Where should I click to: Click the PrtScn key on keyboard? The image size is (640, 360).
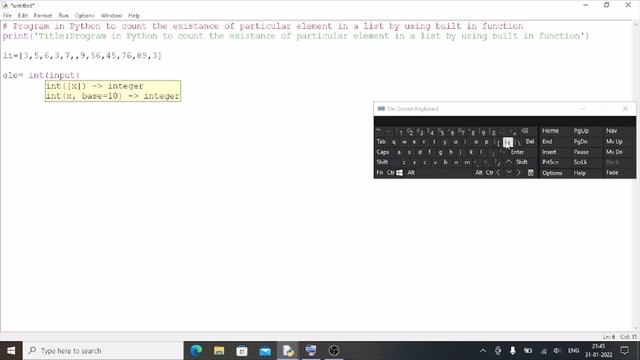pyautogui.click(x=550, y=162)
